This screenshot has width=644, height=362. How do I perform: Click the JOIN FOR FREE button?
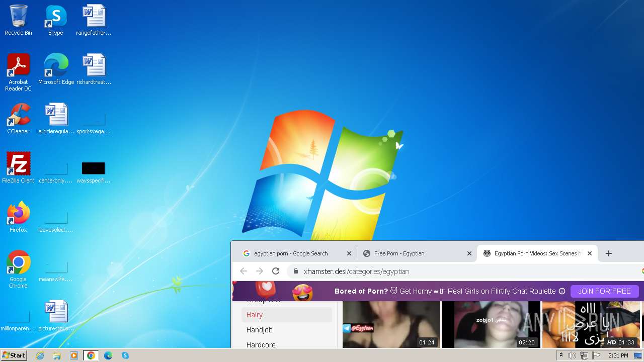[604, 291]
